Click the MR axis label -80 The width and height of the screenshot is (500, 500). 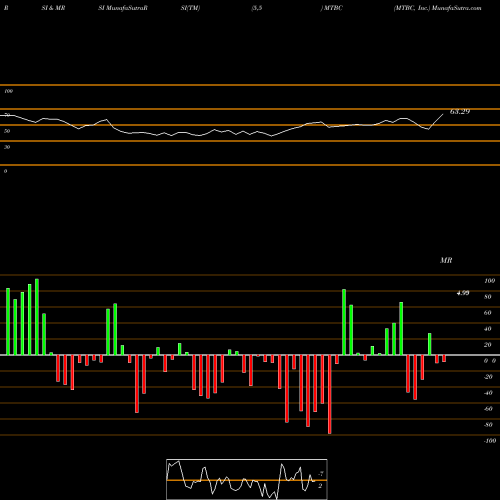[488, 425]
